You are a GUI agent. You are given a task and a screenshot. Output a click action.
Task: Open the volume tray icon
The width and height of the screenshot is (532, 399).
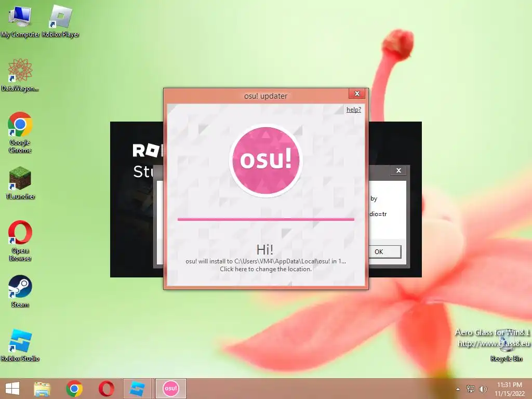tap(483, 389)
